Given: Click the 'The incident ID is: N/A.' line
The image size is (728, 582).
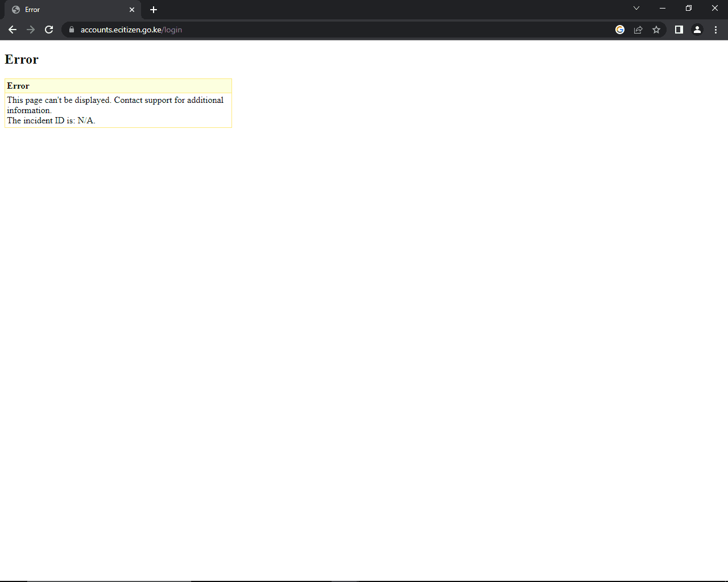Looking at the screenshot, I should (51, 120).
